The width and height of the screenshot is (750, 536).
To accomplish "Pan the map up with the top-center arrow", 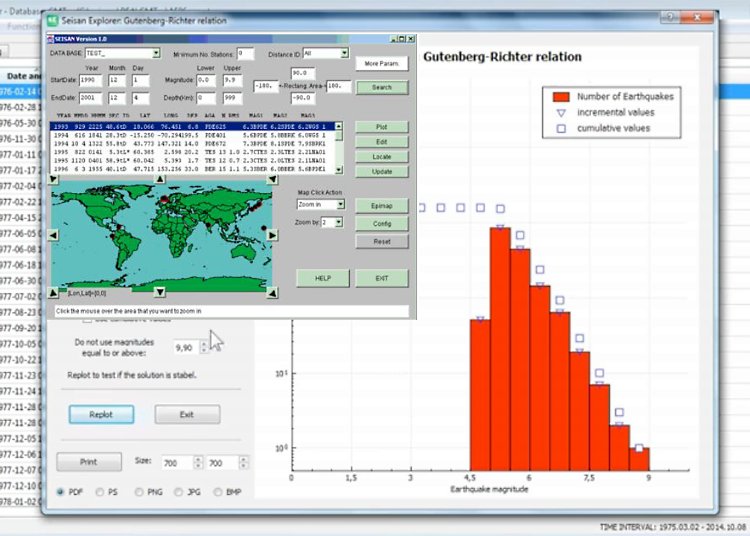I will pyautogui.click(x=160, y=179).
